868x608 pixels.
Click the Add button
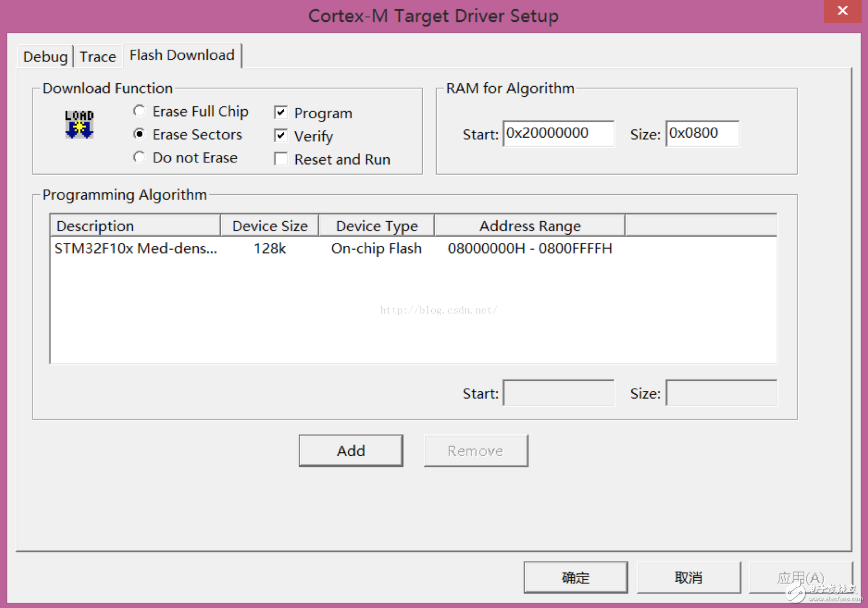351,450
